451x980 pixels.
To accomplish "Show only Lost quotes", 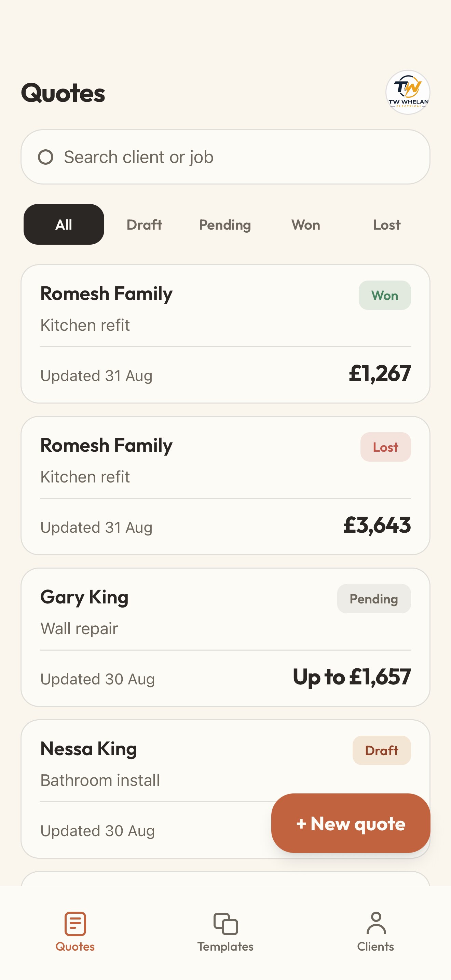I will click(387, 224).
